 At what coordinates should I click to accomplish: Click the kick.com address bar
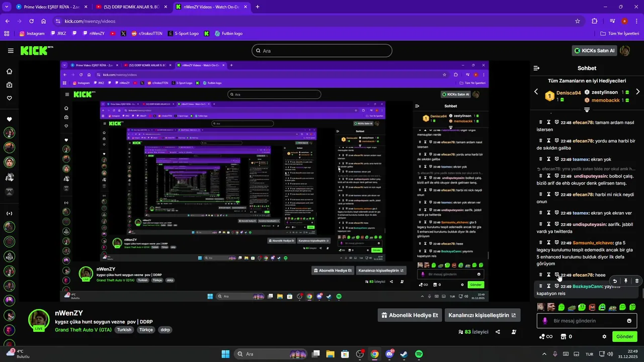pyautogui.click(x=317, y=21)
